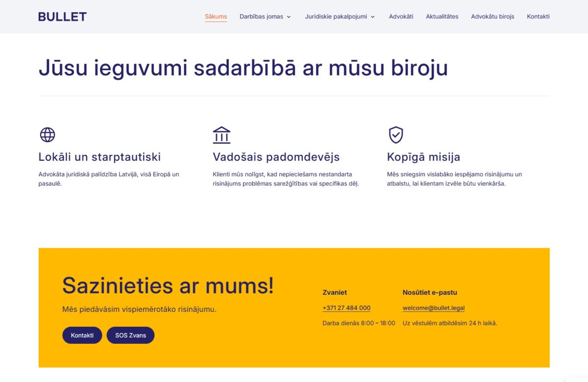Expand the Darbības jomas dropdown
The height and width of the screenshot is (382, 588).
click(x=262, y=16)
